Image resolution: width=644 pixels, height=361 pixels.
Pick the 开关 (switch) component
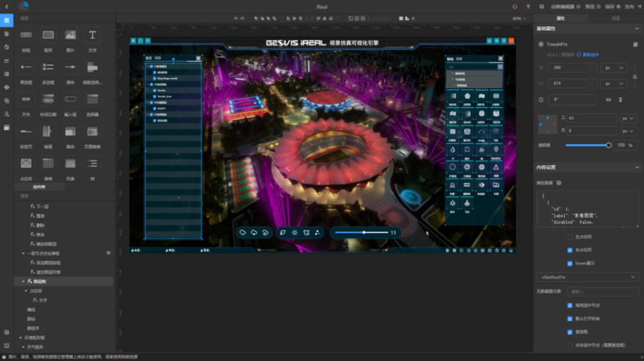[26, 99]
